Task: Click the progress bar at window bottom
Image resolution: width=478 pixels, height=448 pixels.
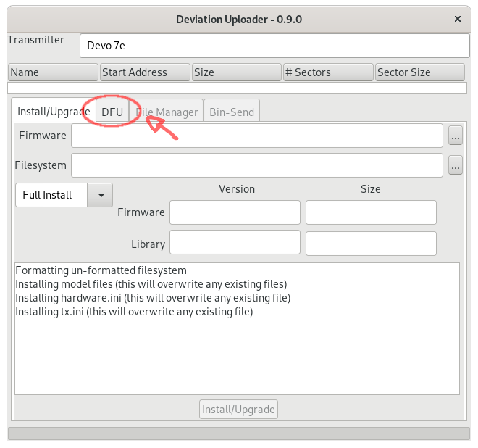Action: (x=239, y=434)
